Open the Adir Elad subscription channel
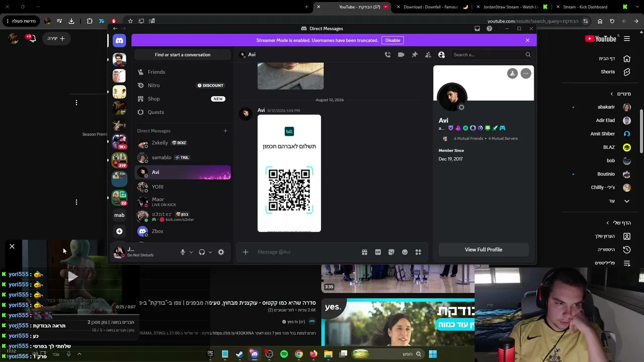 click(x=613, y=121)
